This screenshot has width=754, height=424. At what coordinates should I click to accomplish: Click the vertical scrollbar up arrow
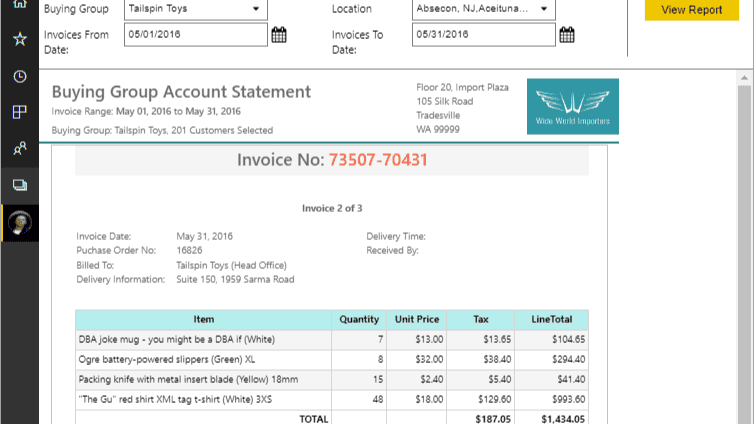(x=746, y=75)
